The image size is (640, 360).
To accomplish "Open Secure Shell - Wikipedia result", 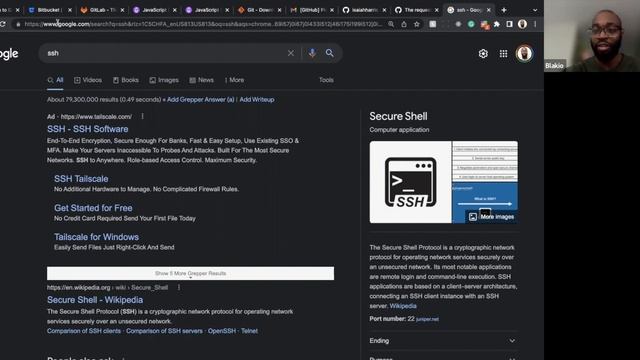I will [95, 300].
